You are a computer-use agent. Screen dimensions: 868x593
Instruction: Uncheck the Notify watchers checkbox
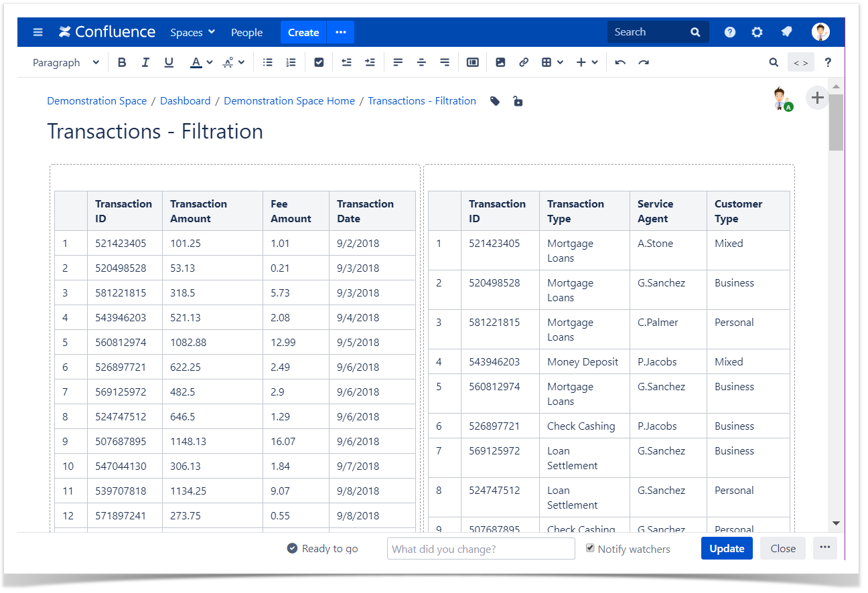coord(590,548)
